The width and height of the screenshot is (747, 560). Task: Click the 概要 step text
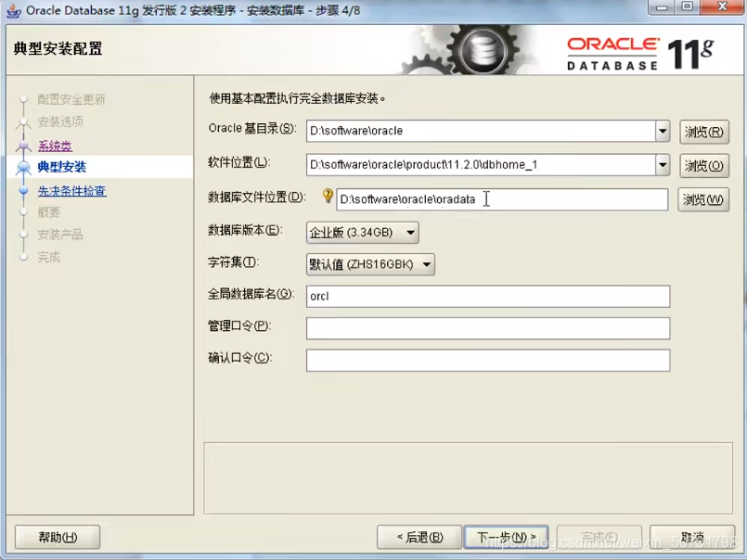[x=49, y=212]
